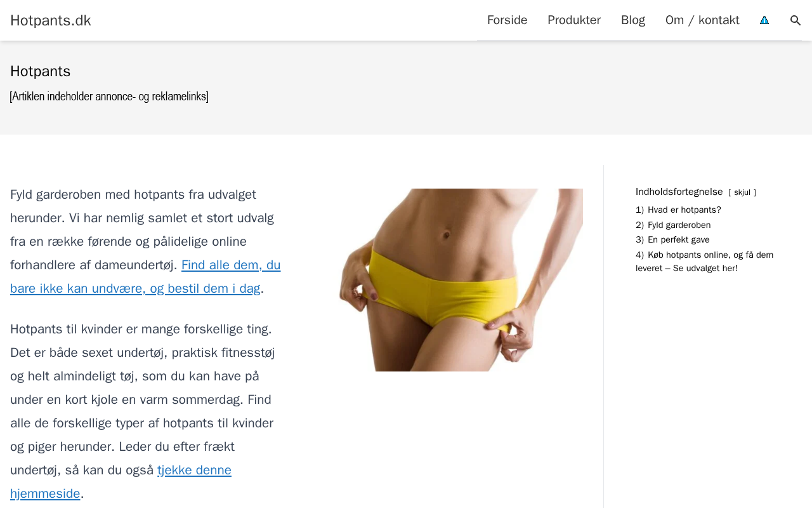Jump to En perfekt gave section
The image size is (812, 508).
(x=672, y=240)
